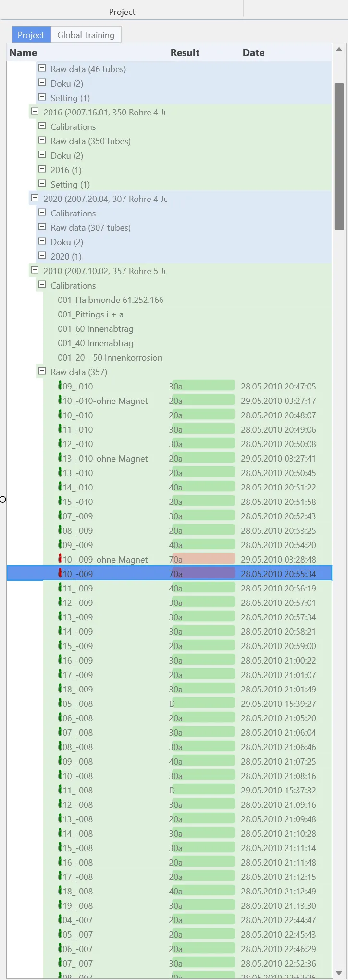The width and height of the screenshot is (348, 980).
Task: Switch to the Project tab
Action: [31, 35]
